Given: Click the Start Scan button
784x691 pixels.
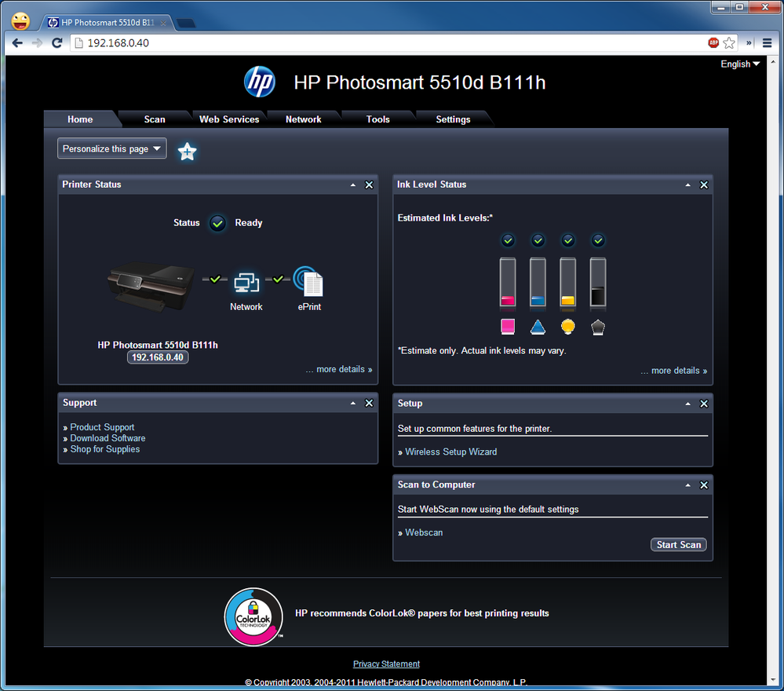Looking at the screenshot, I should (x=679, y=545).
